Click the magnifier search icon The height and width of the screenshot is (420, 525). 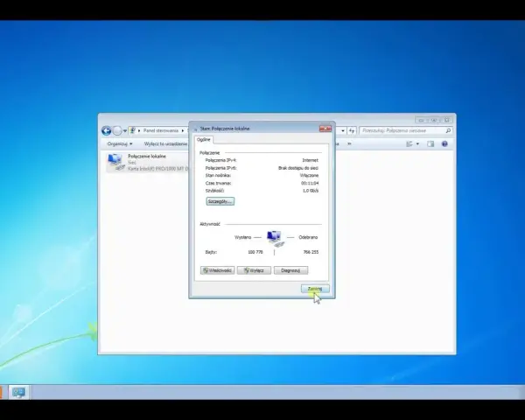(448, 130)
